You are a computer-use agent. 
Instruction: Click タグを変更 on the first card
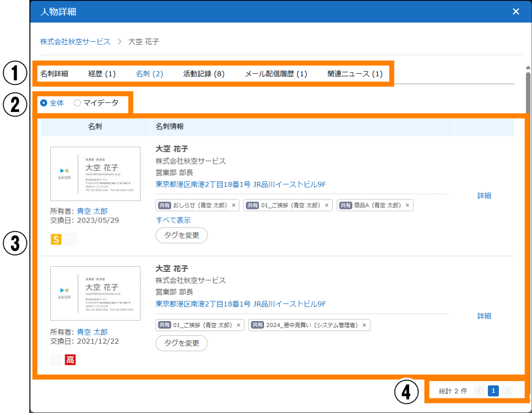coord(181,235)
